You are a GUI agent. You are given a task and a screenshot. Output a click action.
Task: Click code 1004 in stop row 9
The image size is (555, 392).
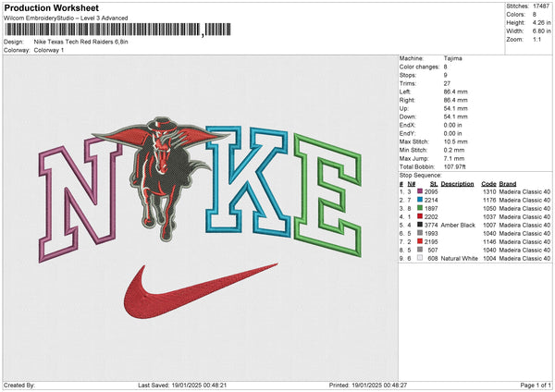(x=489, y=259)
